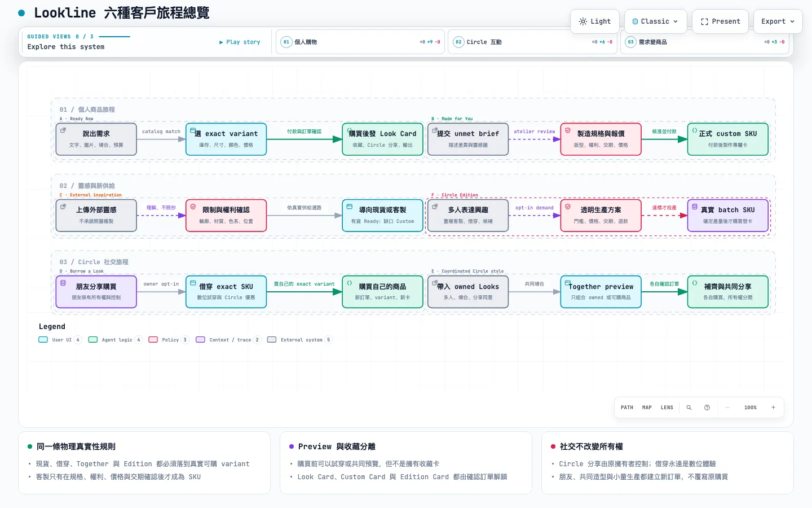The image size is (812, 508).
Task: Click shield icon on 限制與權利確認 node
Action: (193, 207)
